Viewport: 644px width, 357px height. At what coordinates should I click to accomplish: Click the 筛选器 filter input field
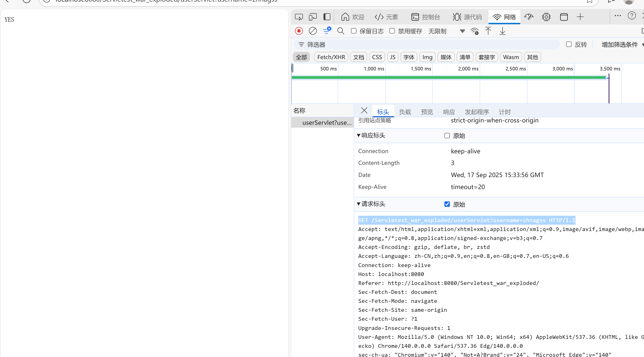click(427, 45)
